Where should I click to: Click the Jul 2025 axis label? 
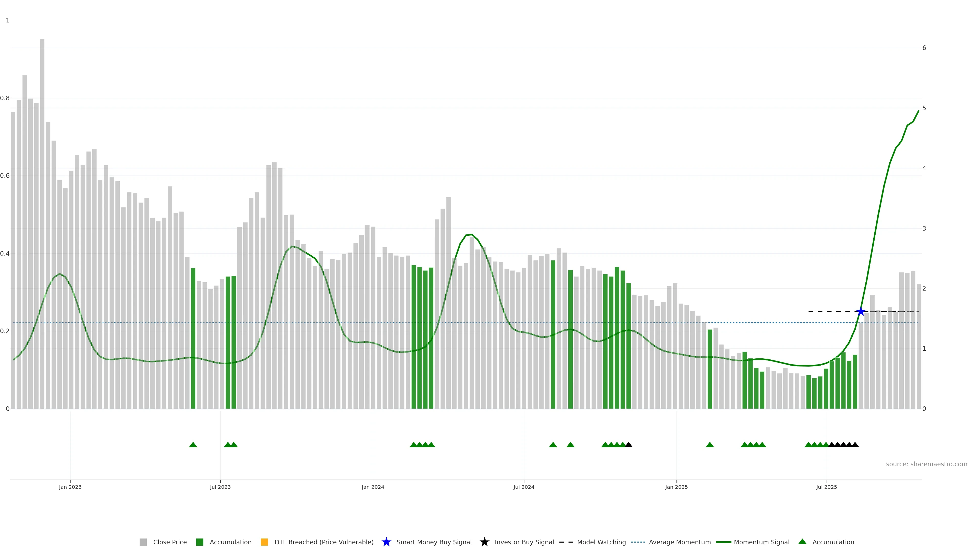point(826,487)
